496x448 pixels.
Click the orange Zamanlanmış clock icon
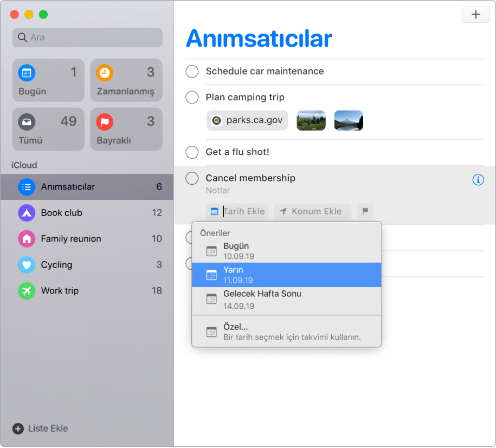(x=105, y=73)
